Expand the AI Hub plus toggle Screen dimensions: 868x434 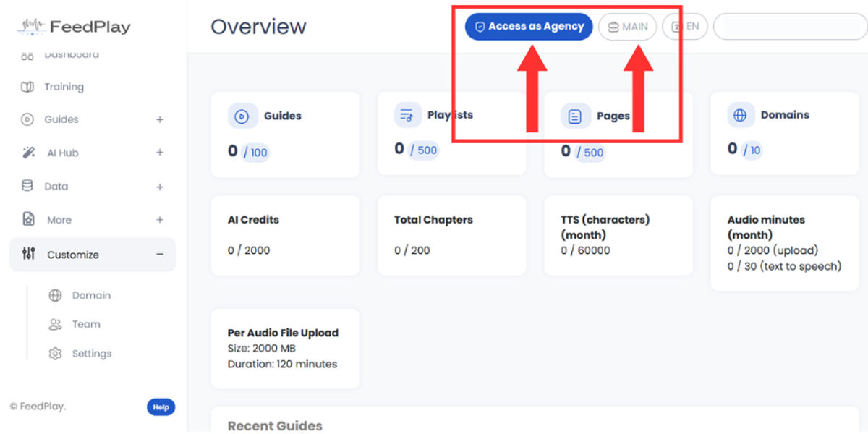pos(160,153)
